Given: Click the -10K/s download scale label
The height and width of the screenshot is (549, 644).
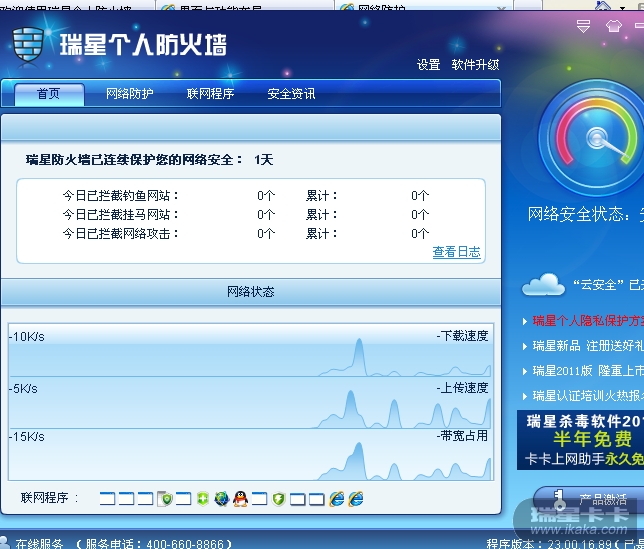Looking at the screenshot, I should 27,337.
